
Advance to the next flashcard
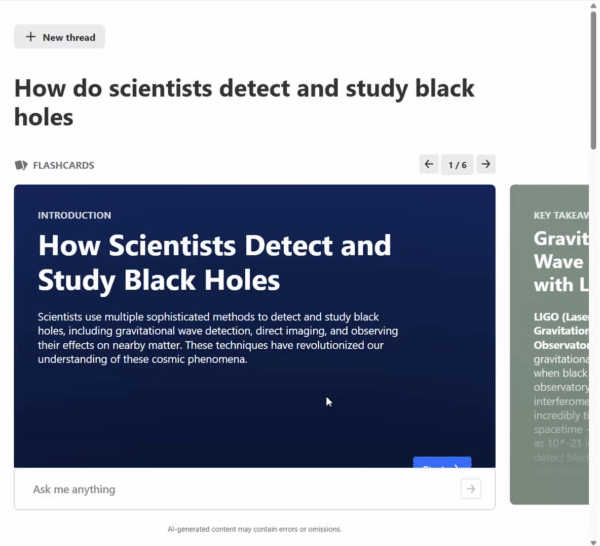pos(486,165)
